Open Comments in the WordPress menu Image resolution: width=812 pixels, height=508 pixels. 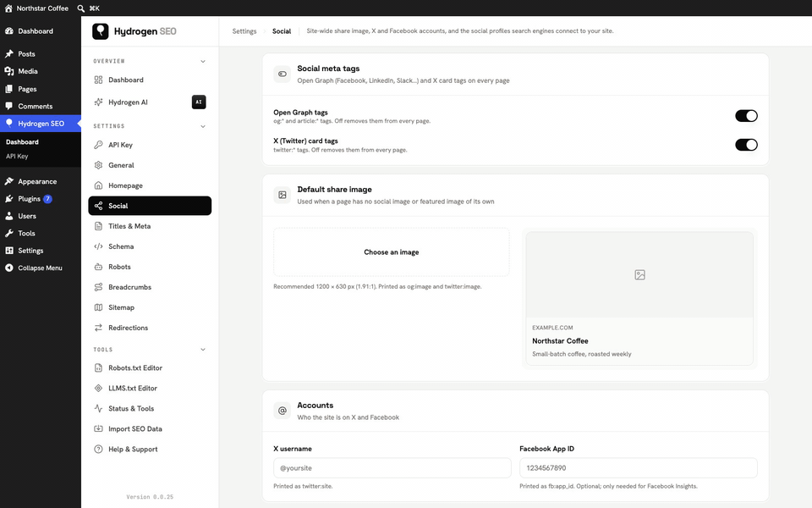click(41, 107)
